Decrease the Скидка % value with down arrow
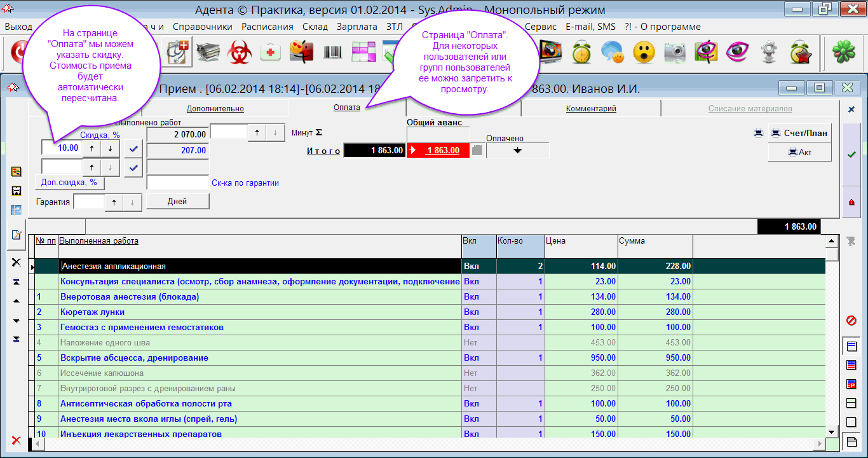The height and width of the screenshot is (458, 868). point(110,148)
